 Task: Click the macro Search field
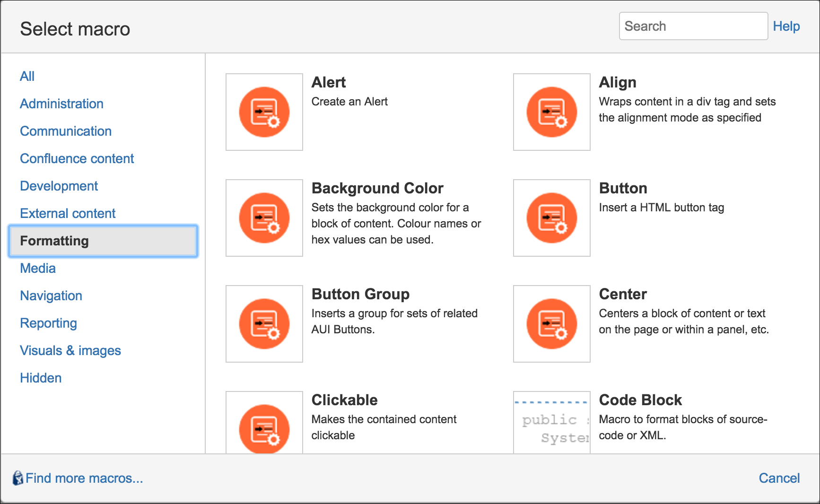(693, 26)
